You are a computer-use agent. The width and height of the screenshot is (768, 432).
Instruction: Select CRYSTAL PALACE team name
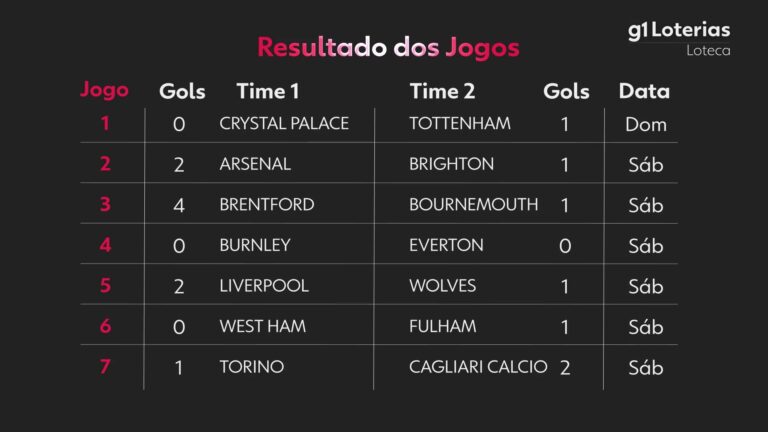click(x=284, y=124)
